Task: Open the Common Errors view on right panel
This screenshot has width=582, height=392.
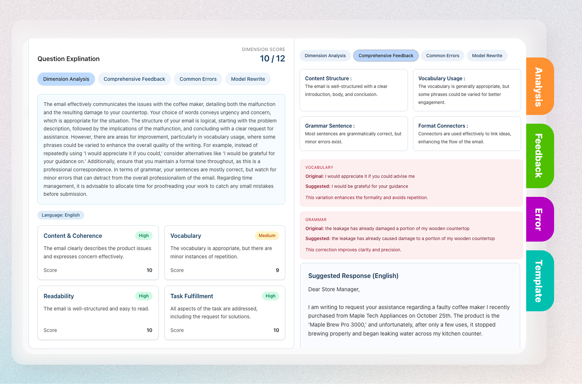Action: click(442, 55)
